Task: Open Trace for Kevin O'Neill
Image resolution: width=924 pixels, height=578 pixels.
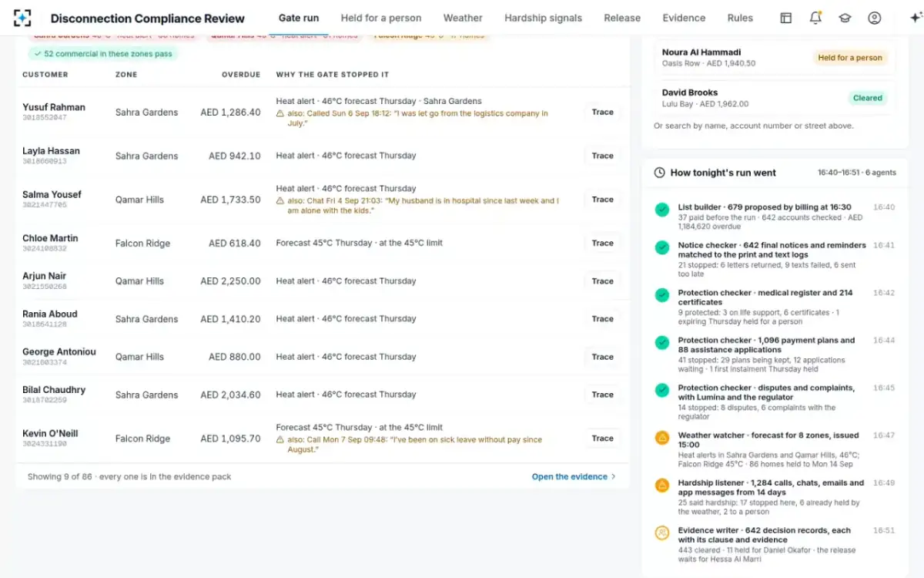Action: [603, 439]
